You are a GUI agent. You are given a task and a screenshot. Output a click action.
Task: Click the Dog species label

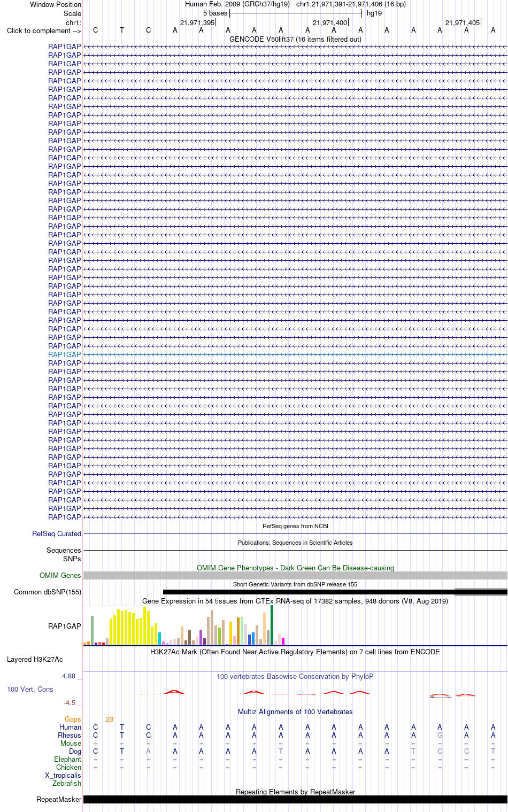[x=75, y=751]
